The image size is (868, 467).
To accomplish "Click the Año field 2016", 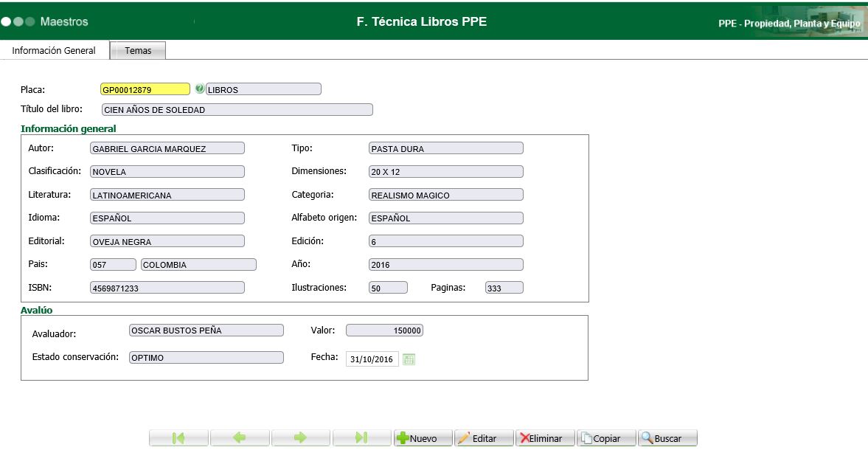I will click(x=445, y=265).
